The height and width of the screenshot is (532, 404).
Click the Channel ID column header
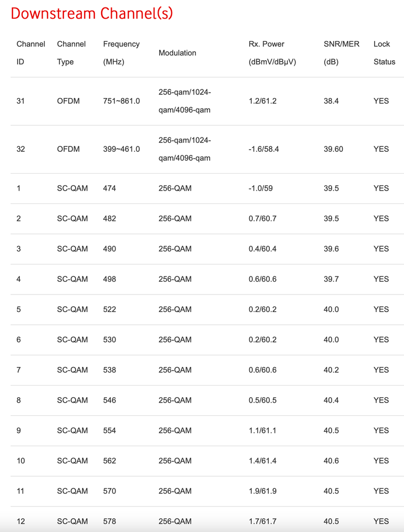[30, 53]
